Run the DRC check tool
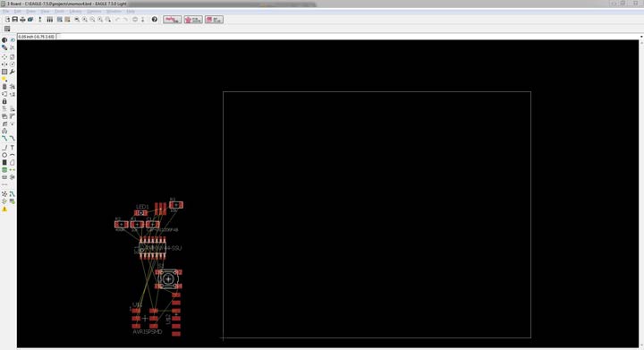The width and height of the screenshot is (644, 350). pyautogui.click(x=13, y=201)
